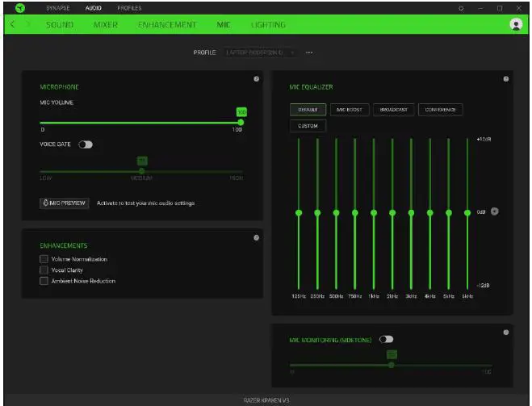
Task: Select the Custom equalizer preset
Action: point(308,126)
